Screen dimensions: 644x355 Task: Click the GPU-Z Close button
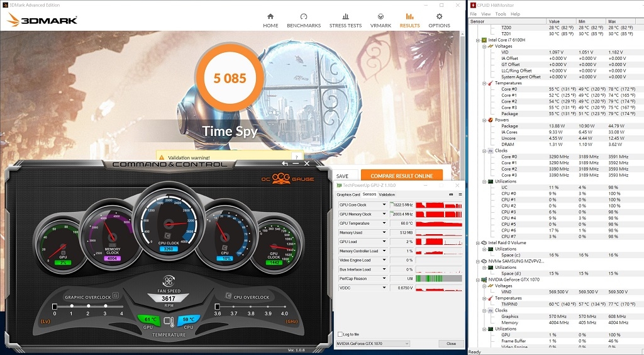pyautogui.click(x=451, y=344)
